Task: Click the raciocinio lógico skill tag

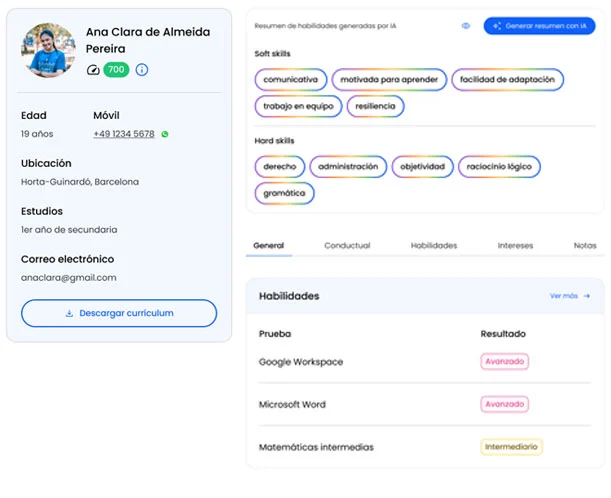Action: click(x=499, y=166)
